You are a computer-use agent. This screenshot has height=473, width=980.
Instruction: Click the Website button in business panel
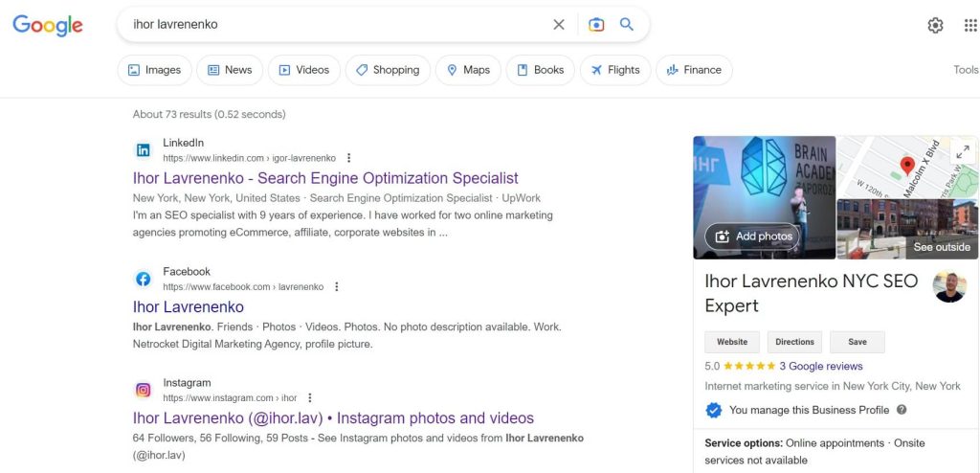tap(732, 342)
